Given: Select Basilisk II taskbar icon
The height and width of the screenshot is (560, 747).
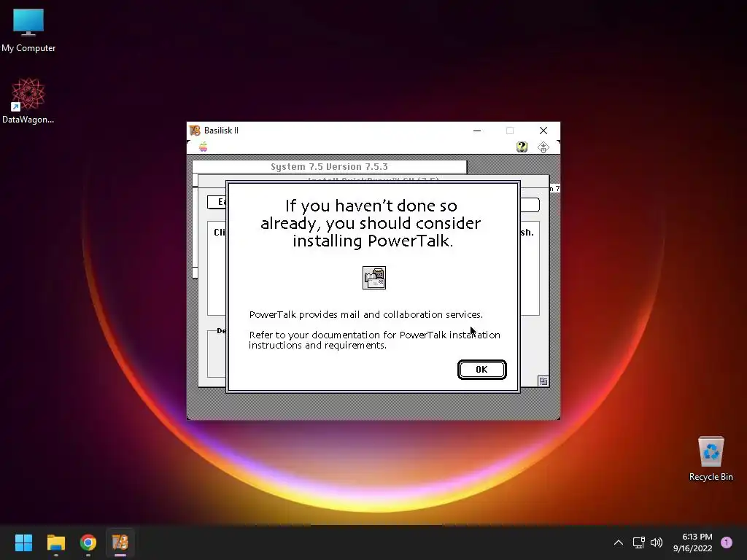Looking at the screenshot, I should click(x=120, y=542).
